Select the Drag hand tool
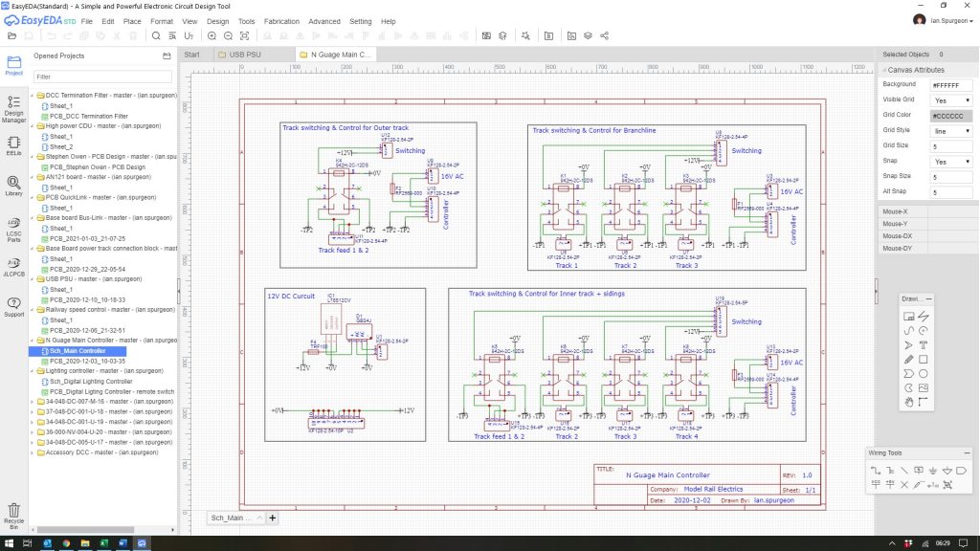Image resolution: width=980 pixels, height=551 pixels. (909, 402)
